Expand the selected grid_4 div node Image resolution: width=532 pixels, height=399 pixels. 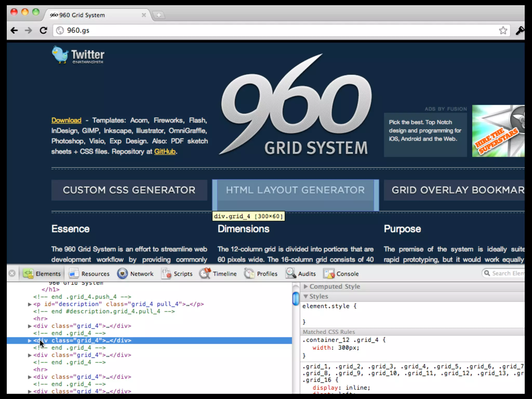coord(30,341)
